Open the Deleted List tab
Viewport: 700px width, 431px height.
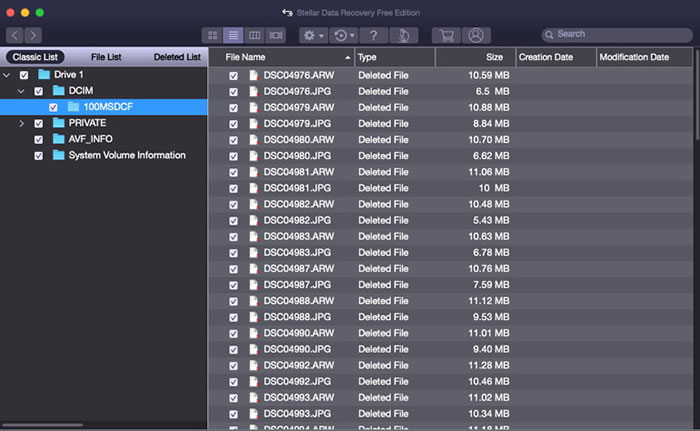pyautogui.click(x=177, y=57)
